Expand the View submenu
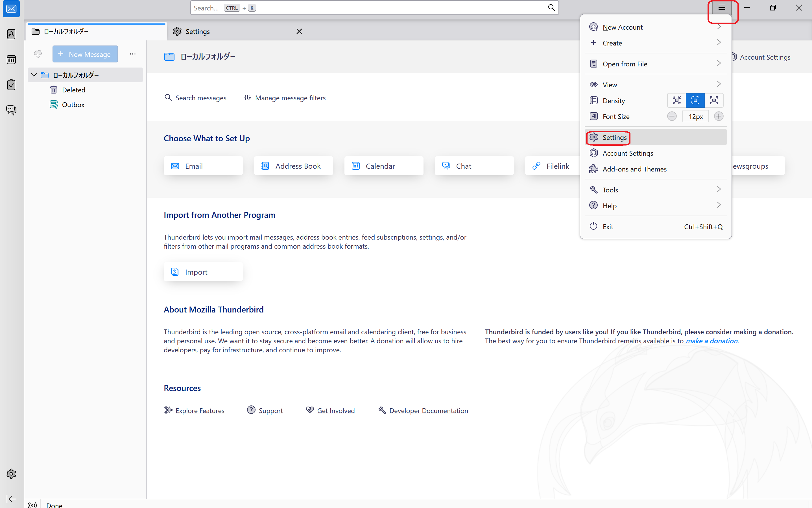Image resolution: width=812 pixels, height=508 pixels. (x=656, y=85)
